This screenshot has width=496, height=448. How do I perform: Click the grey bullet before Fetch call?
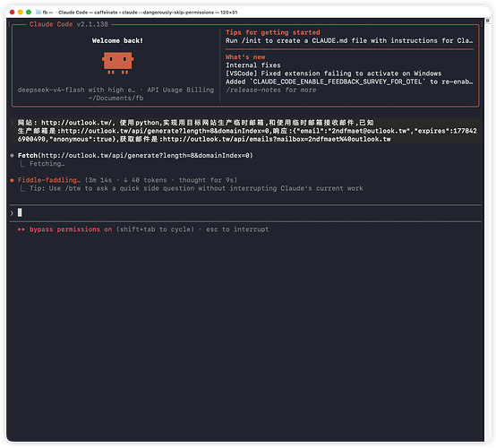[x=12, y=155]
